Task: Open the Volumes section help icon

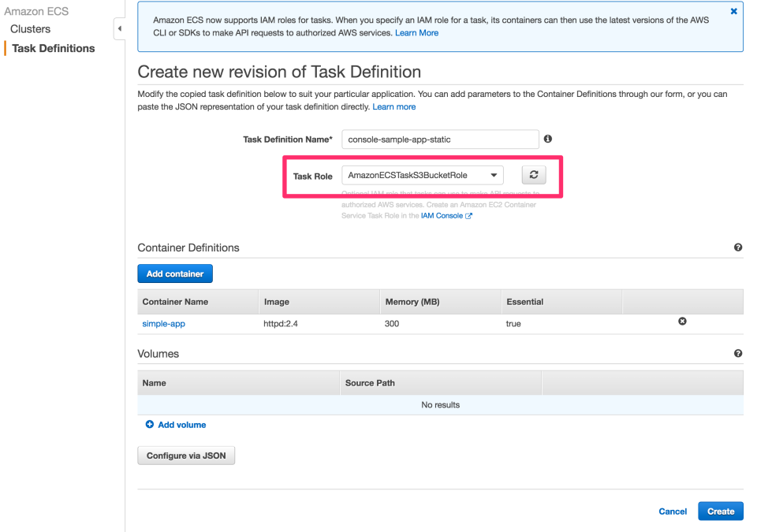Action: pos(738,353)
